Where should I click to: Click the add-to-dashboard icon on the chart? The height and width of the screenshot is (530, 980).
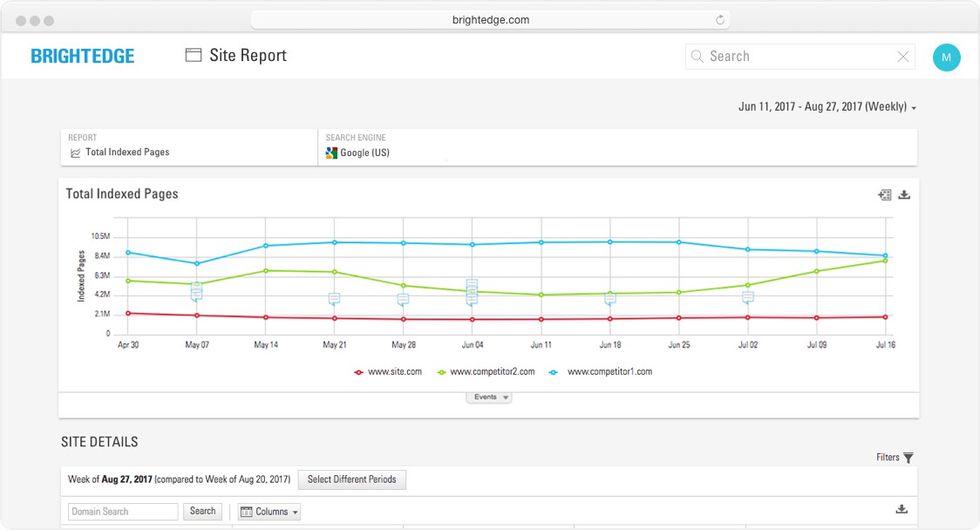(x=884, y=194)
